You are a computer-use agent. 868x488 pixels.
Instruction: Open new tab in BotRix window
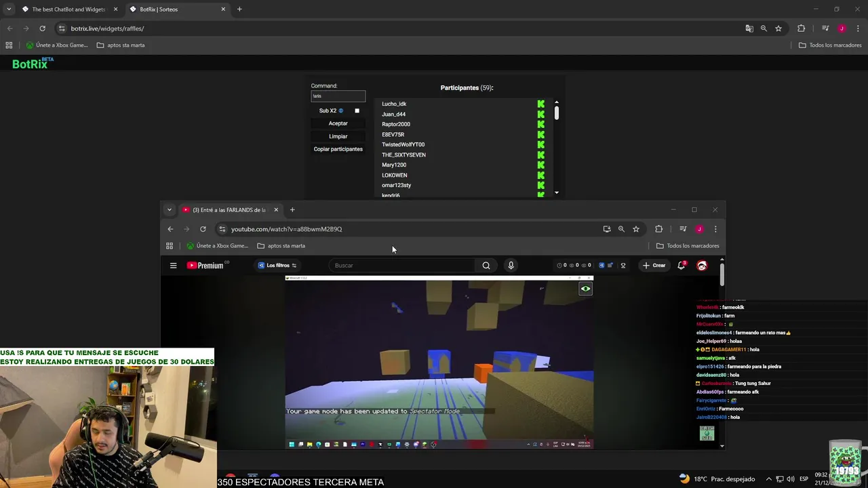coord(239,9)
